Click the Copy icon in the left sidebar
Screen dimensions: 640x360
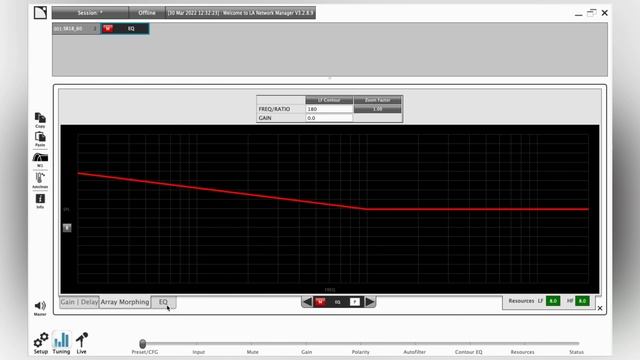[40, 120]
